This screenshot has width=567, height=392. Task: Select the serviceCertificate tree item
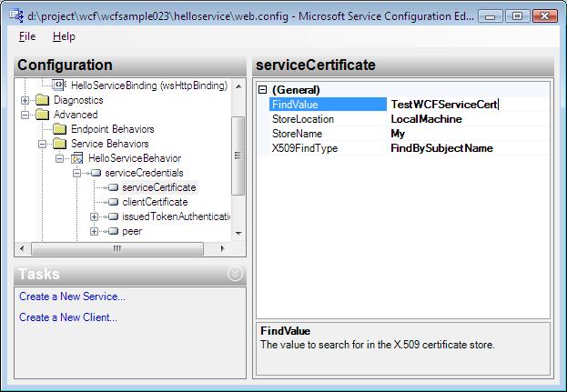tap(159, 187)
